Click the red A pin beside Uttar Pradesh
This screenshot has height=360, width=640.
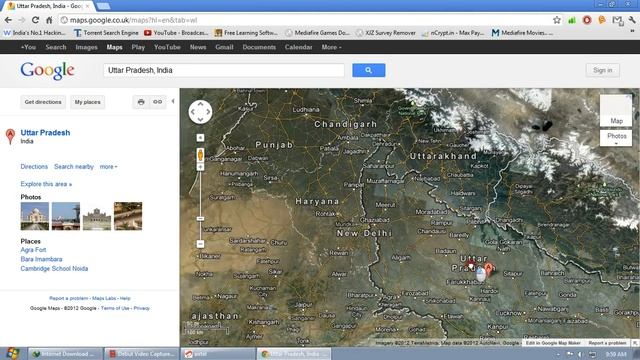pos(10,136)
